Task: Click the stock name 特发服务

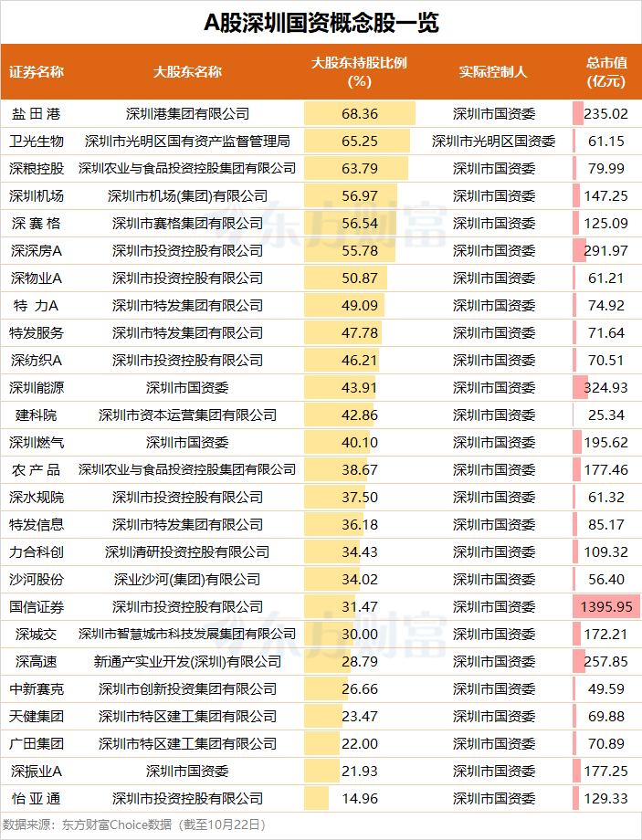Action: tap(37, 332)
